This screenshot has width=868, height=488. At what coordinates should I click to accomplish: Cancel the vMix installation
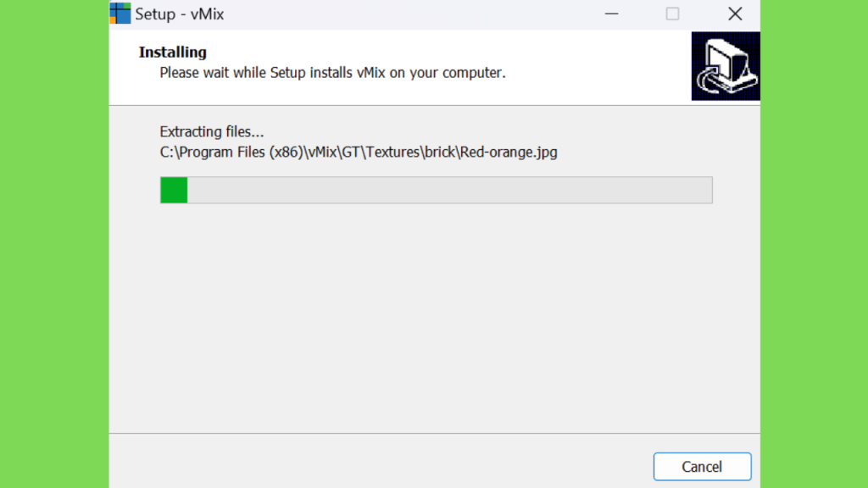pyautogui.click(x=702, y=467)
